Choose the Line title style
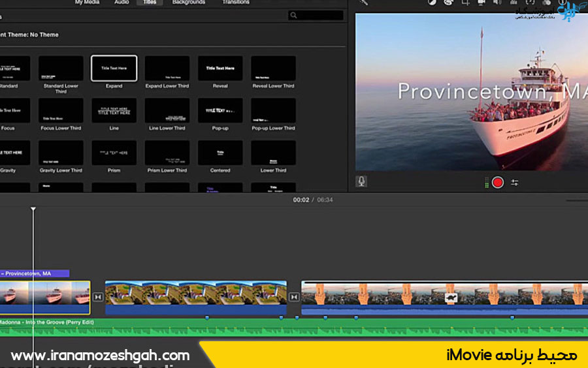The height and width of the screenshot is (368, 588). 114,111
